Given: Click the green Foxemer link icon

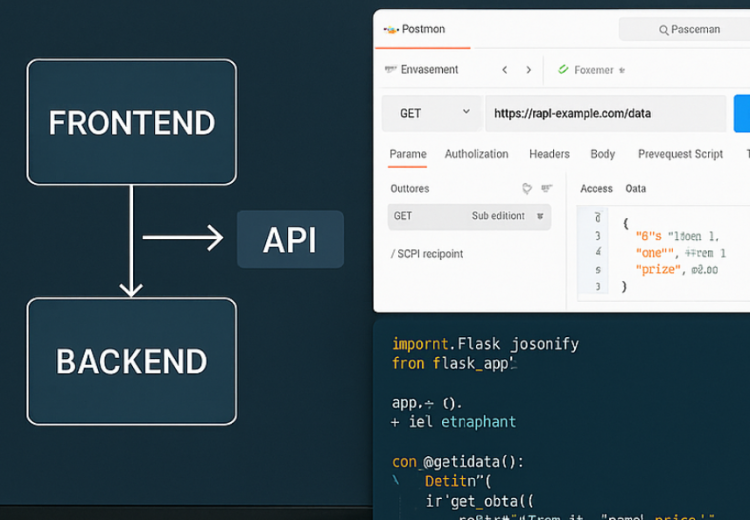Looking at the screenshot, I should pyautogui.click(x=563, y=70).
